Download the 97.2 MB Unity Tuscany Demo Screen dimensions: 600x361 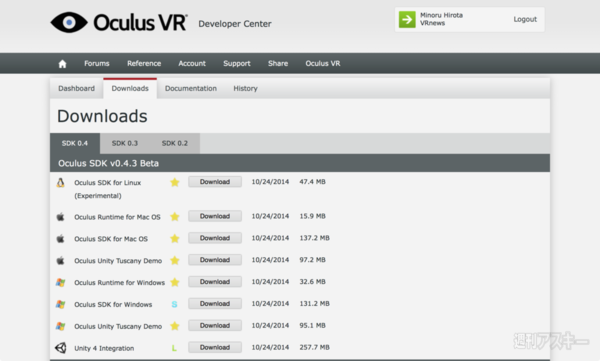(215, 260)
